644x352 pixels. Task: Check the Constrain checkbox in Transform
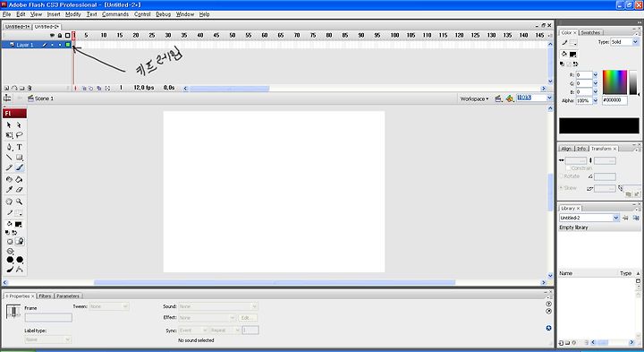point(569,168)
